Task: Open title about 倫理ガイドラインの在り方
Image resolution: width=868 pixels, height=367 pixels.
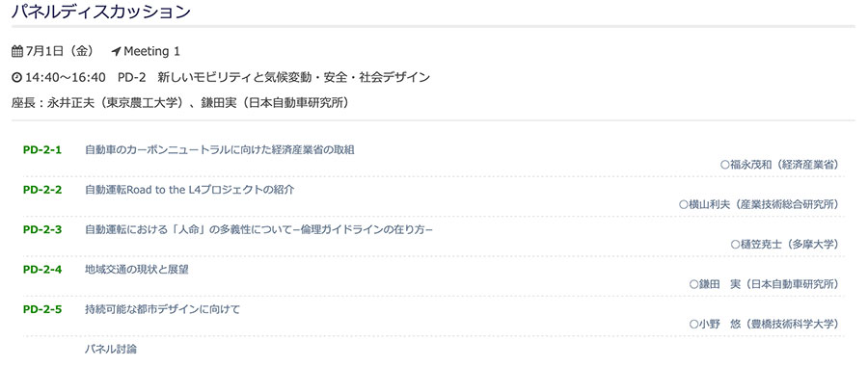Action: click(x=258, y=229)
